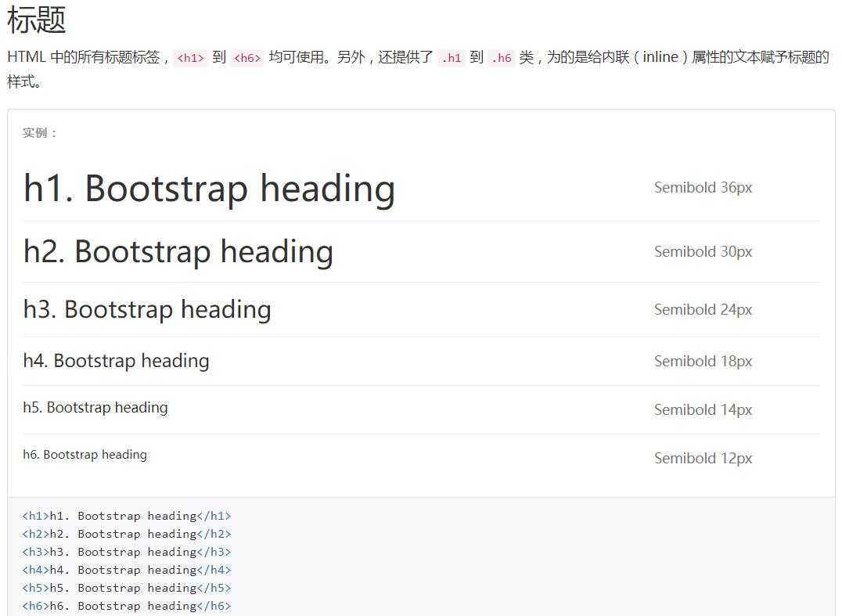Image resolution: width=842 pixels, height=616 pixels.
Task: Click the <h3> code line in snippet
Action: pyautogui.click(x=127, y=552)
